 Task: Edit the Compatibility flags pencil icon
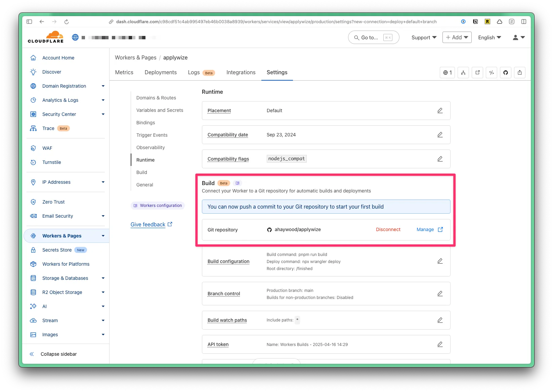pyautogui.click(x=440, y=159)
